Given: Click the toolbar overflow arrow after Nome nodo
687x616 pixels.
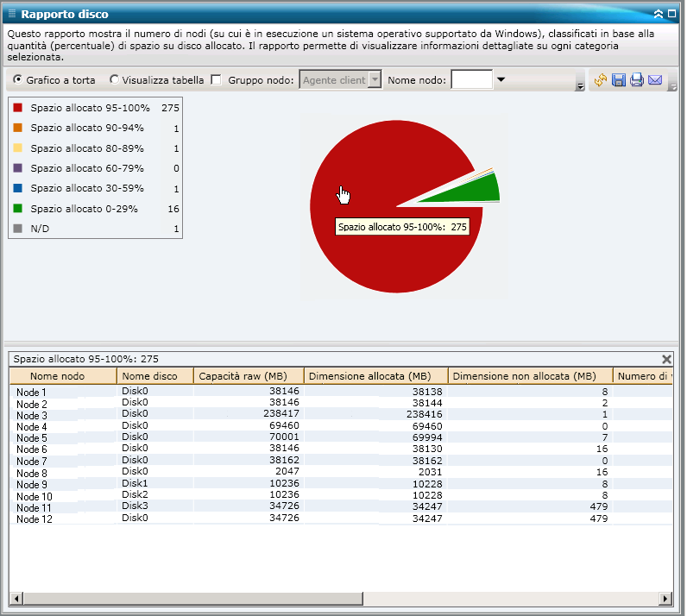Looking at the screenshot, I should [580, 85].
